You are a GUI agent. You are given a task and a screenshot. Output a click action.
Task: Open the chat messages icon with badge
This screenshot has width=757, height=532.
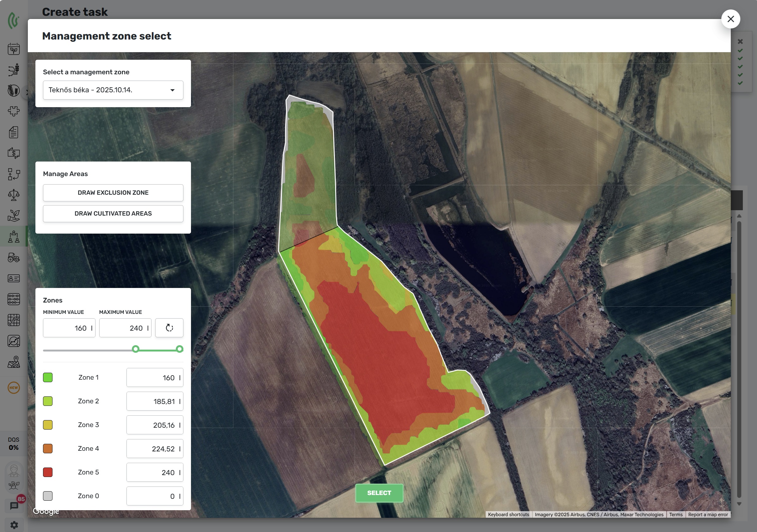click(14, 505)
